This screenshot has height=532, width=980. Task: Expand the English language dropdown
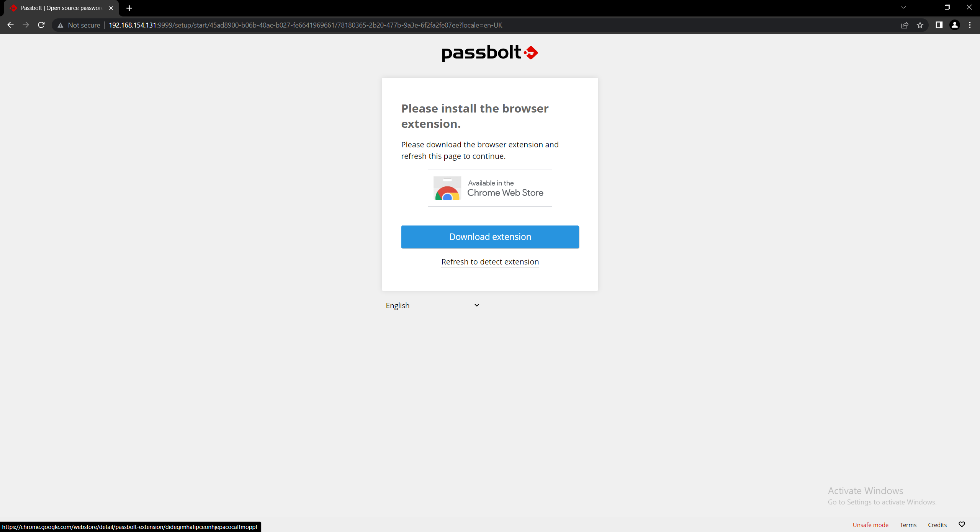(x=432, y=305)
